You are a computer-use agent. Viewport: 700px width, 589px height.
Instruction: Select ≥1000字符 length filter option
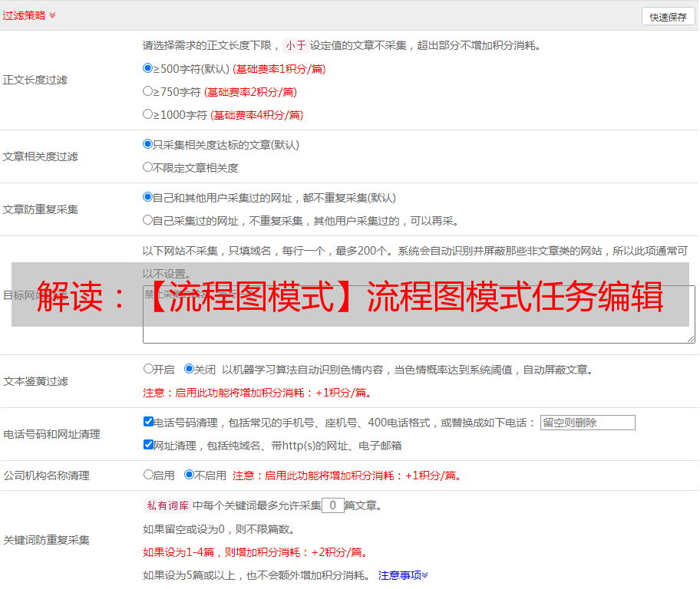pos(148,114)
